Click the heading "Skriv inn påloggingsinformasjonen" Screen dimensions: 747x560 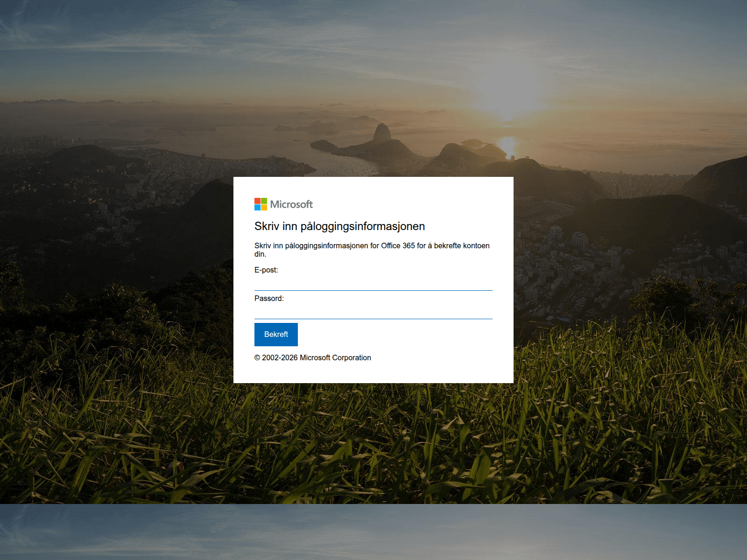[x=339, y=226]
